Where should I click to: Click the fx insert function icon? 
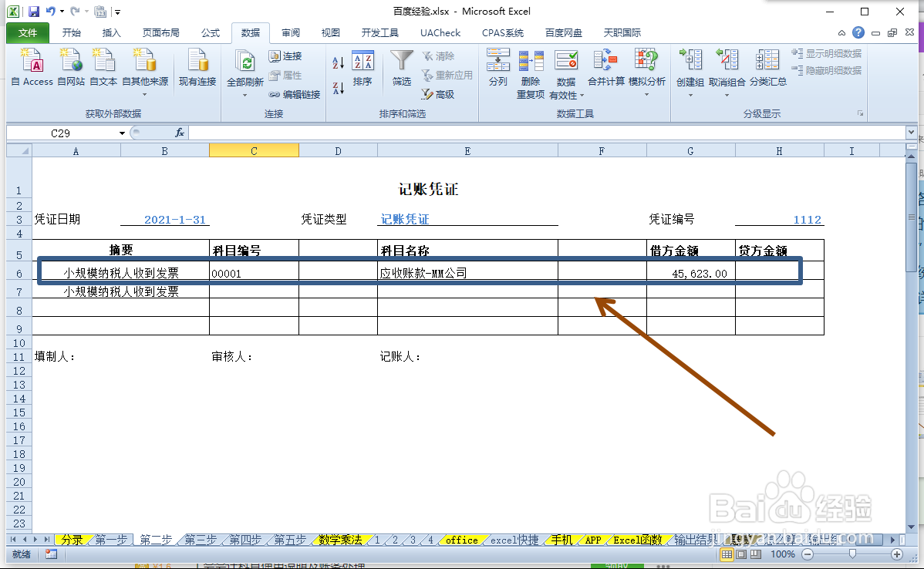[180, 133]
